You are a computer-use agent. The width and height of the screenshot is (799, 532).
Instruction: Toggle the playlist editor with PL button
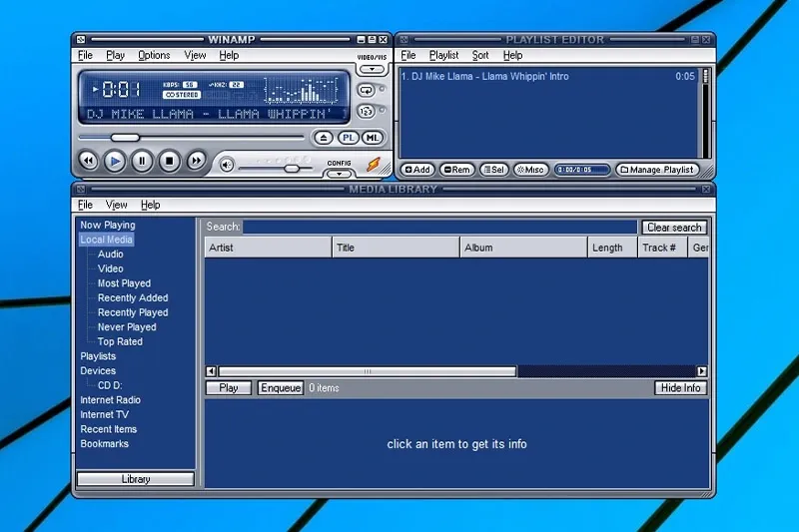348,138
